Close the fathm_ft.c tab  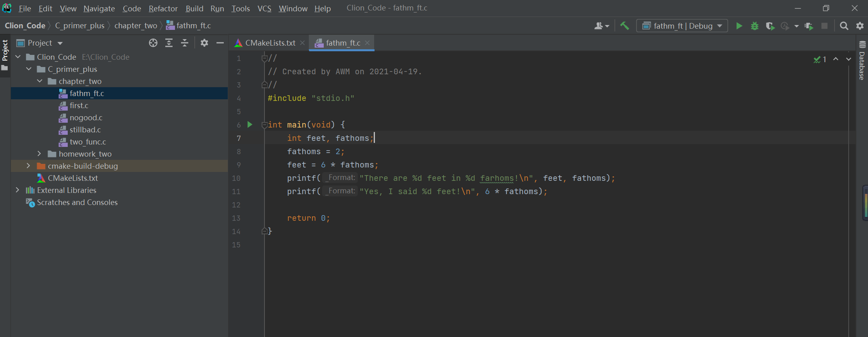[x=367, y=43]
